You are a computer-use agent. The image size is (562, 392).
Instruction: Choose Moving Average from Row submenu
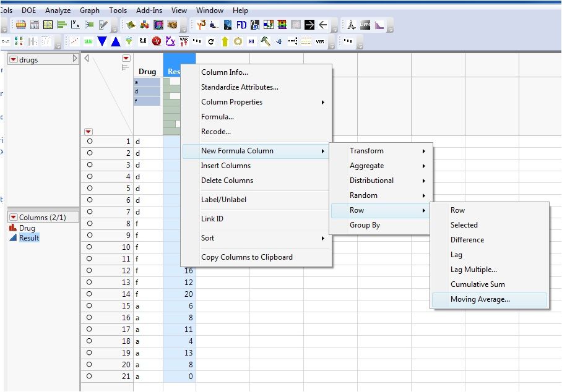point(480,299)
